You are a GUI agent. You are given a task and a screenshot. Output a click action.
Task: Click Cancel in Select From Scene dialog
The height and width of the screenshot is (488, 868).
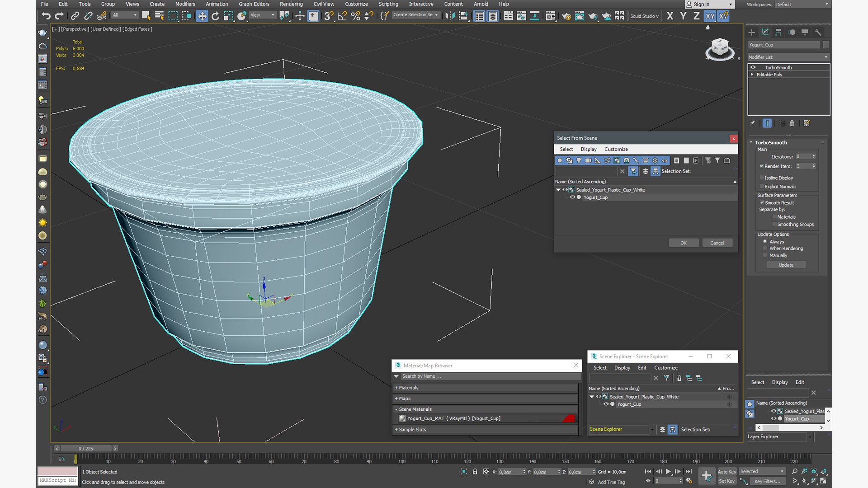pos(717,243)
